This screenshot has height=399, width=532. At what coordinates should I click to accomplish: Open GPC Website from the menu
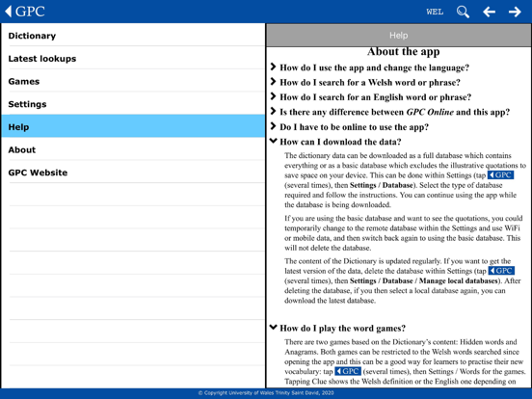(133, 172)
